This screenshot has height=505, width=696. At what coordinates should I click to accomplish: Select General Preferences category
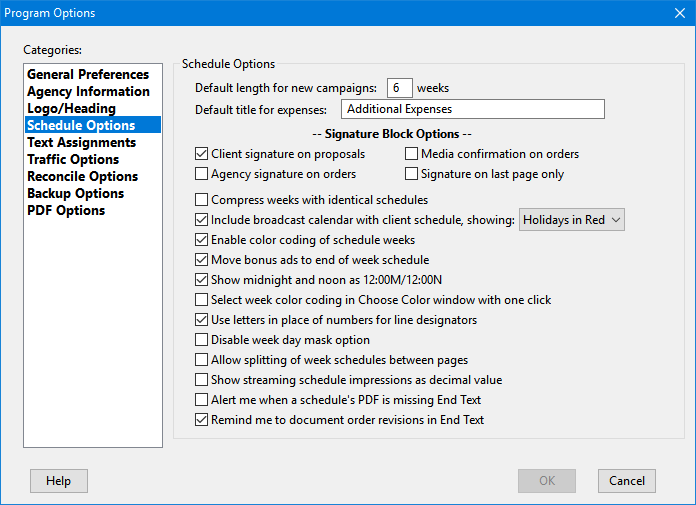coord(88,75)
